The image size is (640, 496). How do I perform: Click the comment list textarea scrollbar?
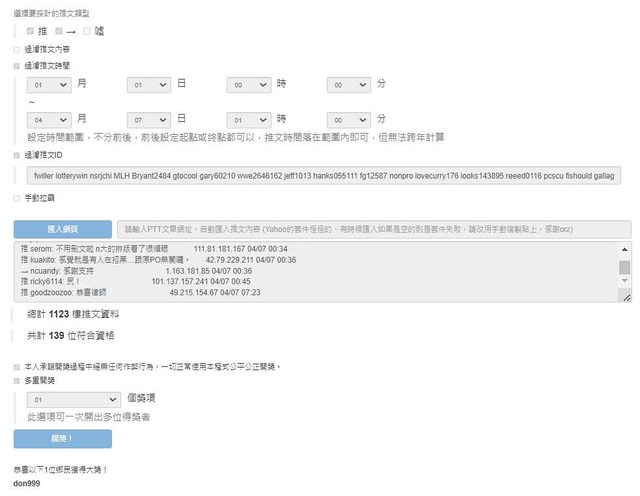[x=625, y=268]
